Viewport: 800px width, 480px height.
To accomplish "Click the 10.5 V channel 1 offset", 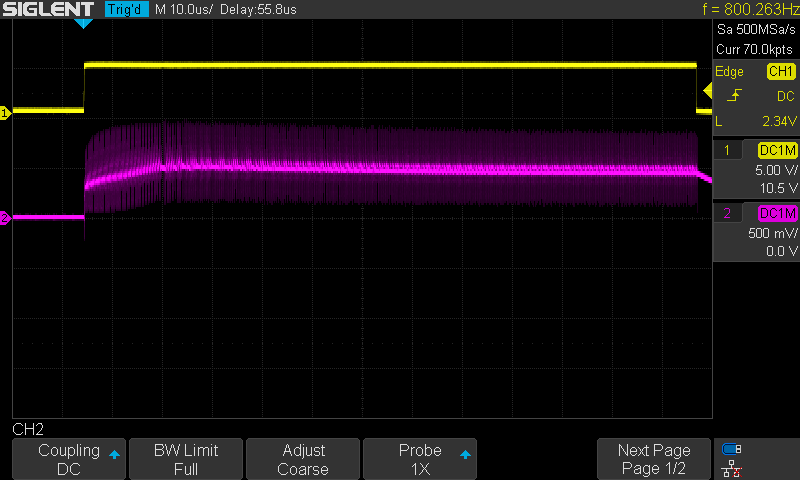I will pyautogui.click(x=779, y=188).
